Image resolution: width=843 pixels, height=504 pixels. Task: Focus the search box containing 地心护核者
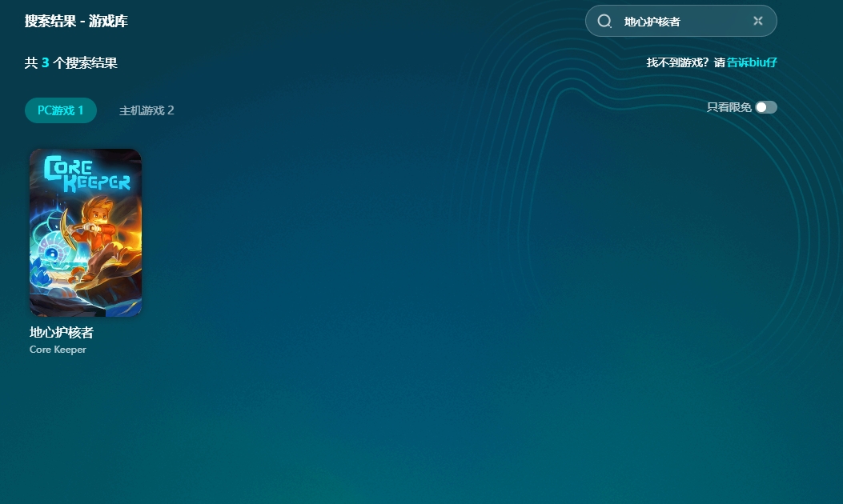point(680,22)
